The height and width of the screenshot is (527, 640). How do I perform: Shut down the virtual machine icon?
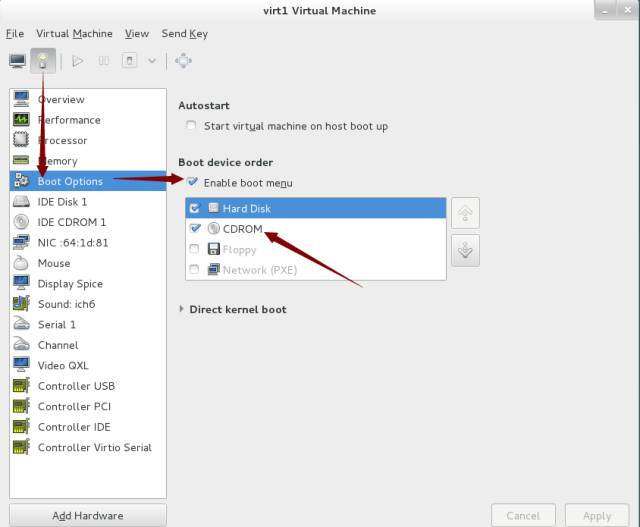pyautogui.click(x=129, y=61)
